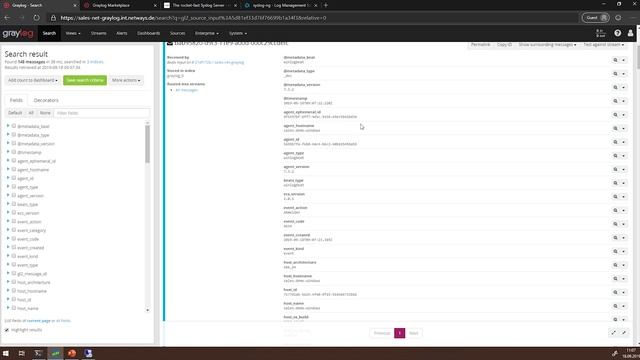Click magnifier icon in host_hostname row
This screenshot has height=360, width=640.
coord(615,279)
